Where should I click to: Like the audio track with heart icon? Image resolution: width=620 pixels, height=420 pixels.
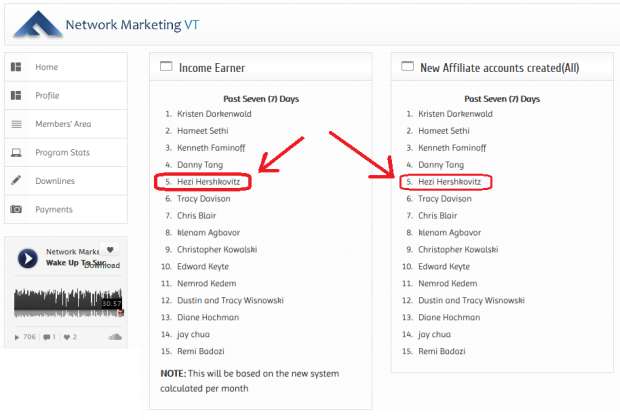110,250
